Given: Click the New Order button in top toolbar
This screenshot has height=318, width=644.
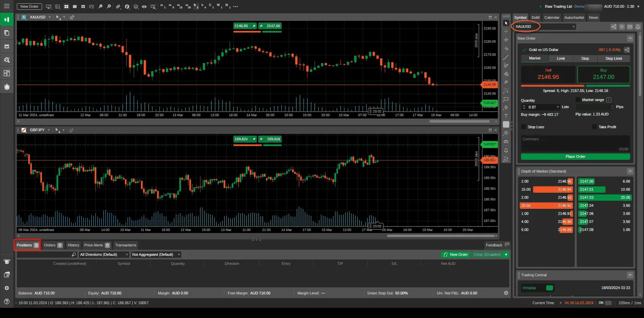Looking at the screenshot, I should click(x=29, y=6).
